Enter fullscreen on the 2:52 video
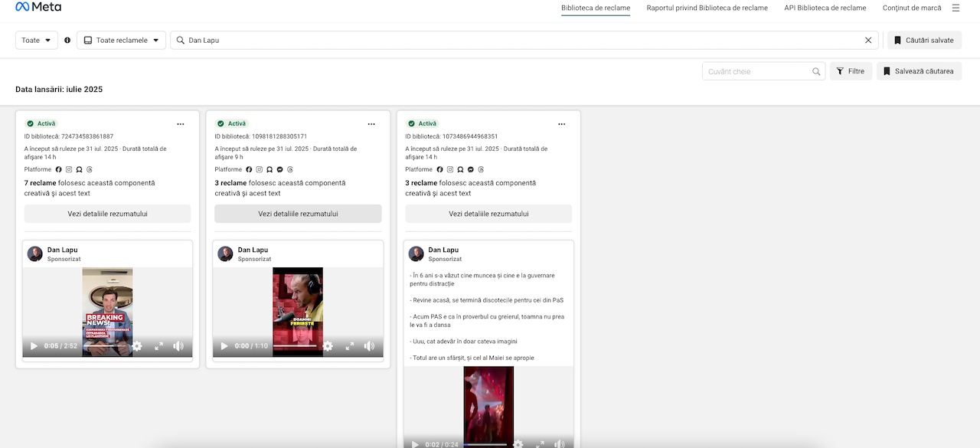Screen dimensions: 980x448 tap(159, 346)
